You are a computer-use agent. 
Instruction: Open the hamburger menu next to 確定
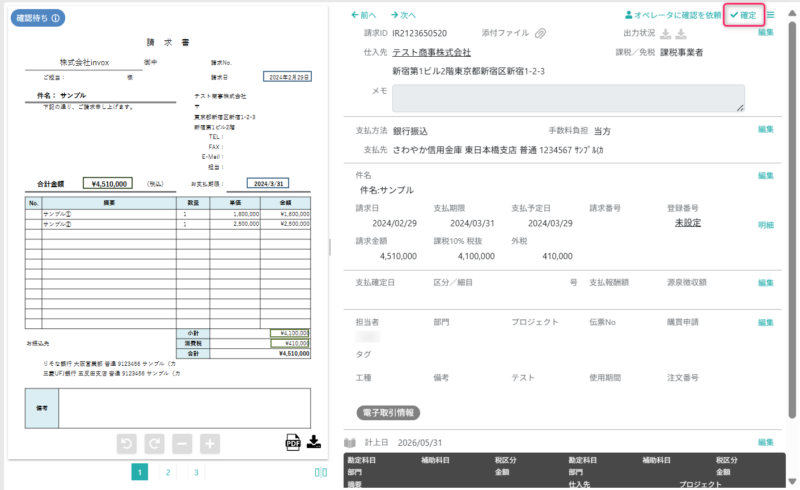(770, 15)
